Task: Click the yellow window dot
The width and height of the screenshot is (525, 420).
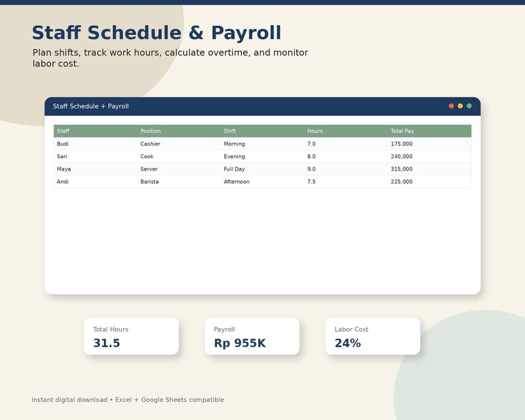Action: pyautogui.click(x=460, y=106)
